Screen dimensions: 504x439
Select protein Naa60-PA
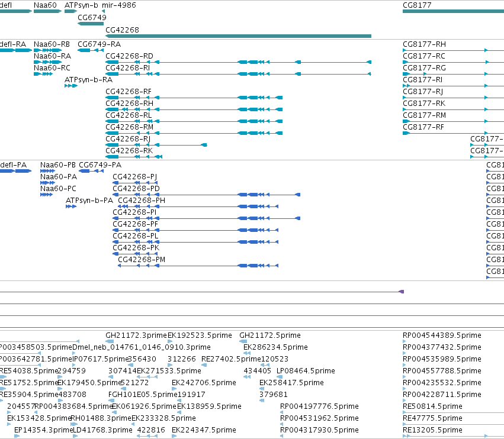[59, 177]
